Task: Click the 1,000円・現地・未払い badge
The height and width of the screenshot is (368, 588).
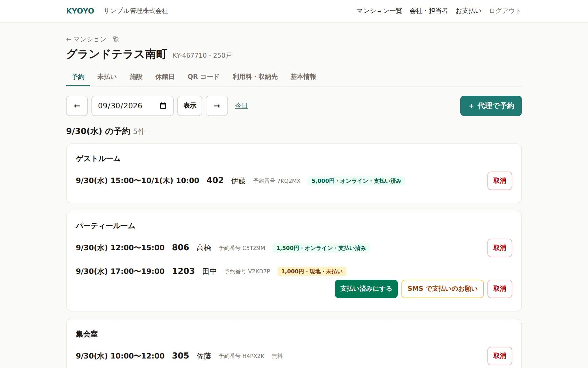Action: pyautogui.click(x=312, y=271)
